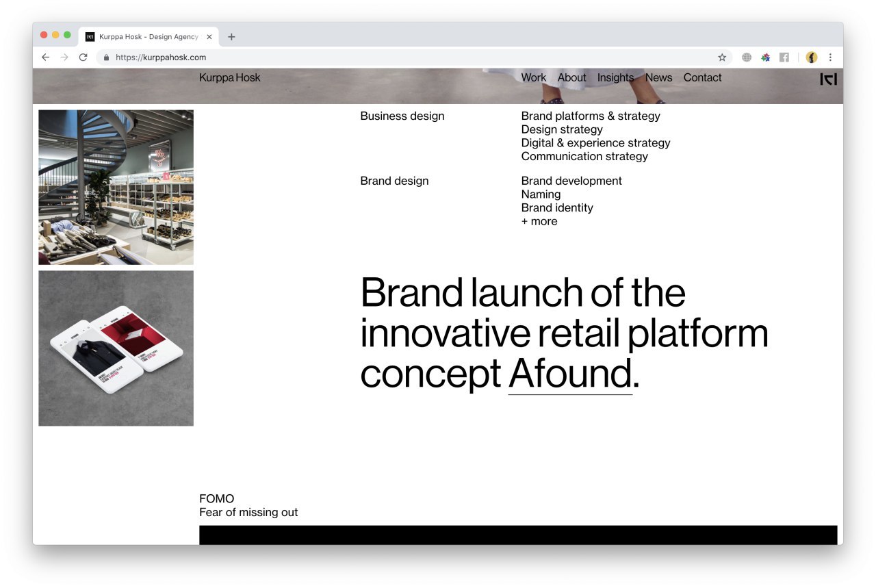Follow the underlined Afound link
This screenshot has height=588, width=876.
click(x=570, y=374)
